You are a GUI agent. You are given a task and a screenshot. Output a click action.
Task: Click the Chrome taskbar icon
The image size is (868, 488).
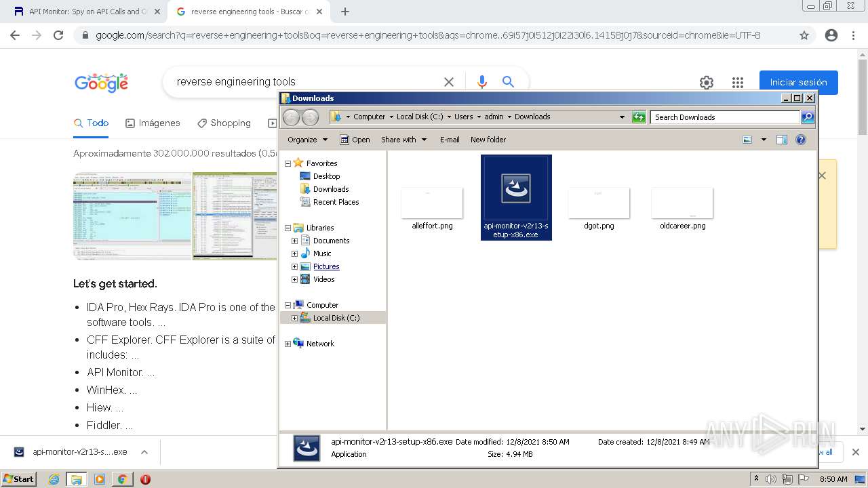(122, 479)
